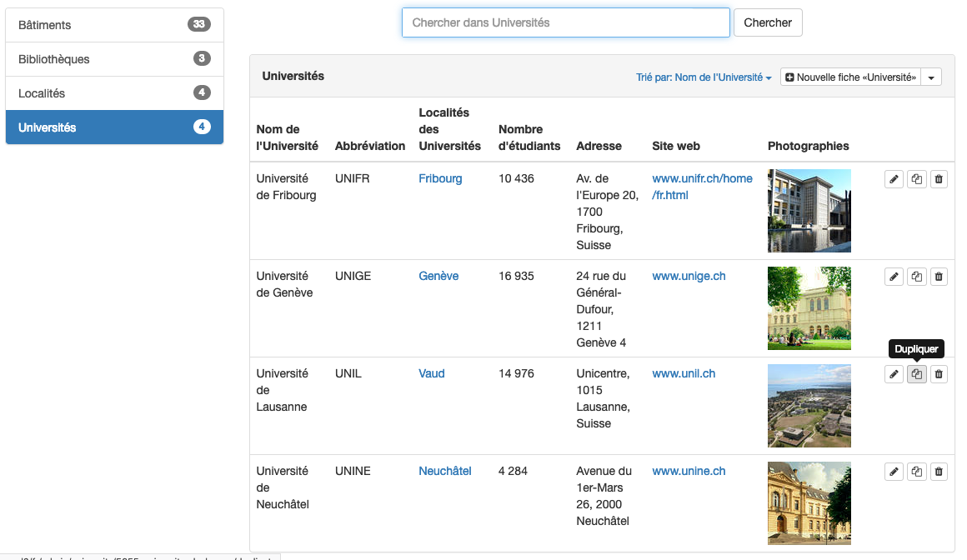
Task: Open the Bâtiments section in sidebar
Action: point(114,25)
